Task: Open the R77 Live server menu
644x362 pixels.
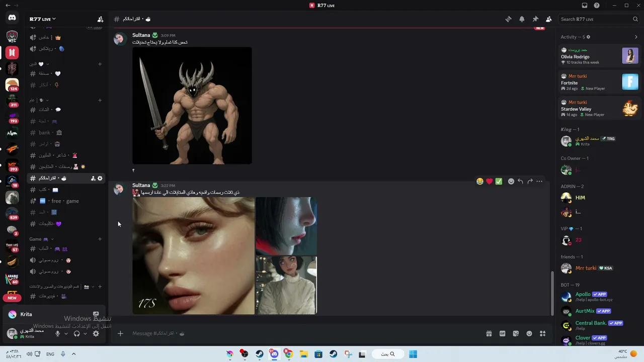Action: 43,19
